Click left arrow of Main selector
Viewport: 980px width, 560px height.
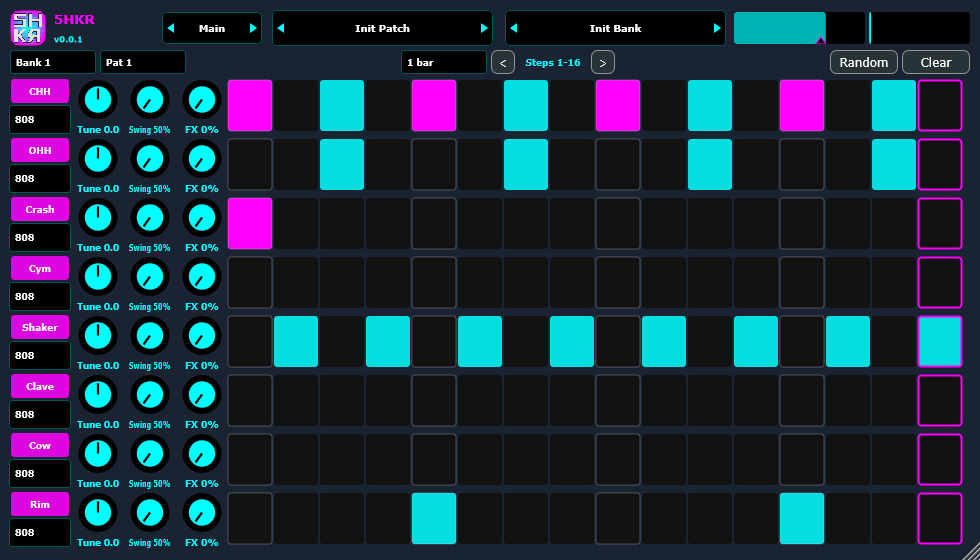click(x=171, y=28)
